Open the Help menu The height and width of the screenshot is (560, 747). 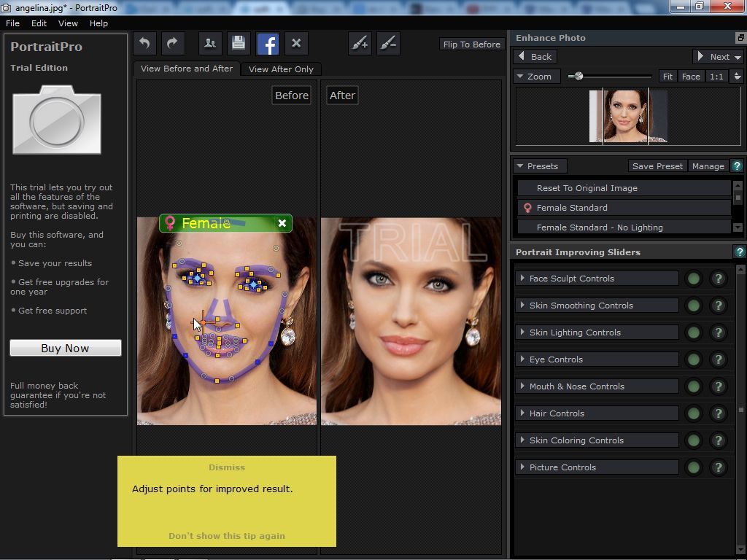click(98, 23)
